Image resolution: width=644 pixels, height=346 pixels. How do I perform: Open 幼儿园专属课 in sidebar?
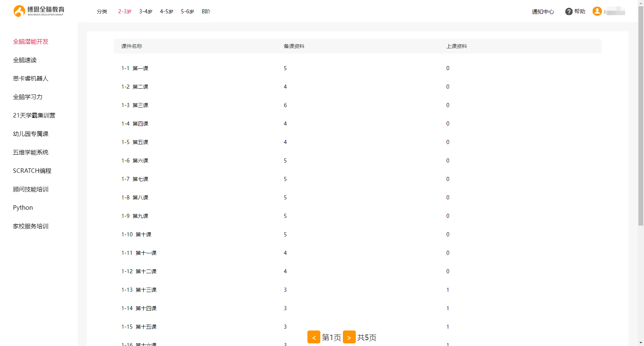pos(31,134)
